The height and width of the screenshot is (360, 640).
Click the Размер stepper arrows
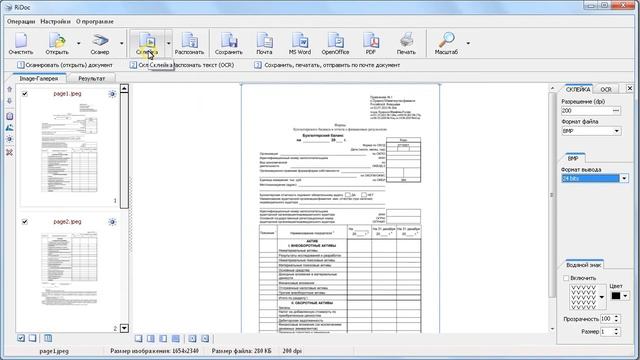tap(616, 332)
